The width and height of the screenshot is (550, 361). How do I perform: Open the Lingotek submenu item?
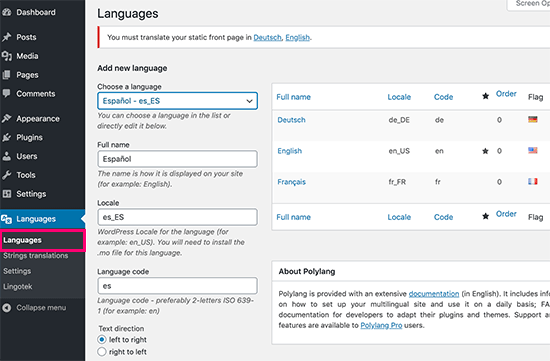pos(18,287)
